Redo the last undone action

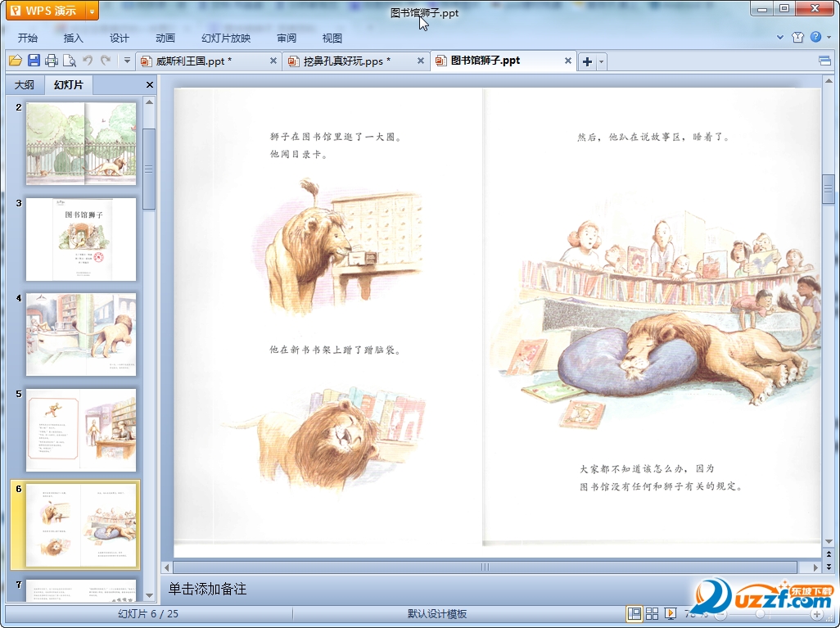pyautogui.click(x=106, y=61)
